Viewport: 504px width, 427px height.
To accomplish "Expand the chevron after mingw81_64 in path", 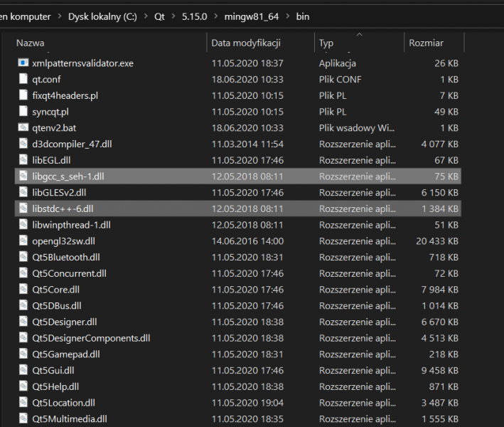I will pos(286,16).
